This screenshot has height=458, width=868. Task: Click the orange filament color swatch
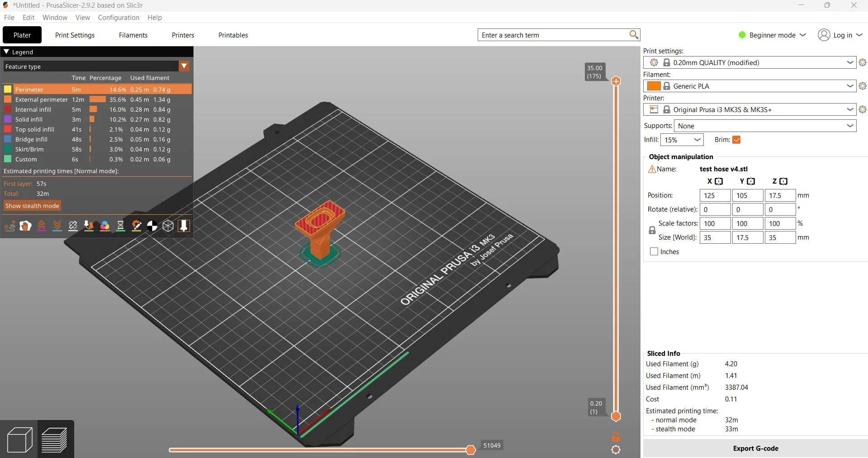pyautogui.click(x=654, y=86)
